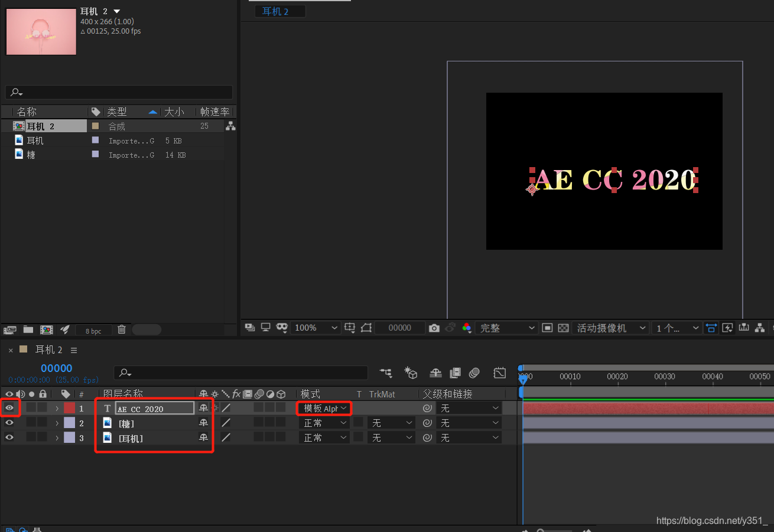774x532 pixels.
Task: Toggle the transparency grid
Action: pyautogui.click(x=564, y=328)
